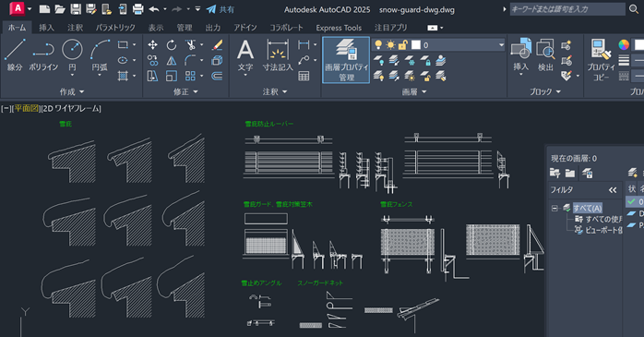The width and height of the screenshot is (644, 337).
Task: Click the layer Off icon in 画層 panel
Action: point(378,61)
